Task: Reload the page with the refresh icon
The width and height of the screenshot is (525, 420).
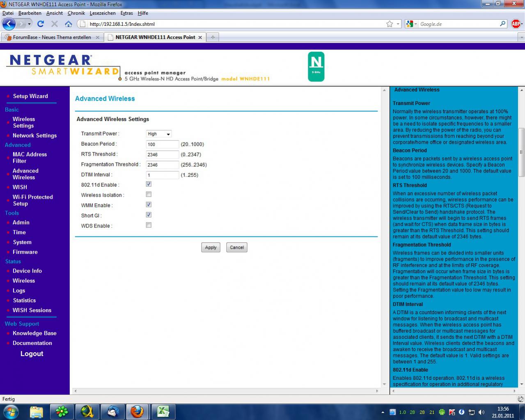Action: click(40, 24)
